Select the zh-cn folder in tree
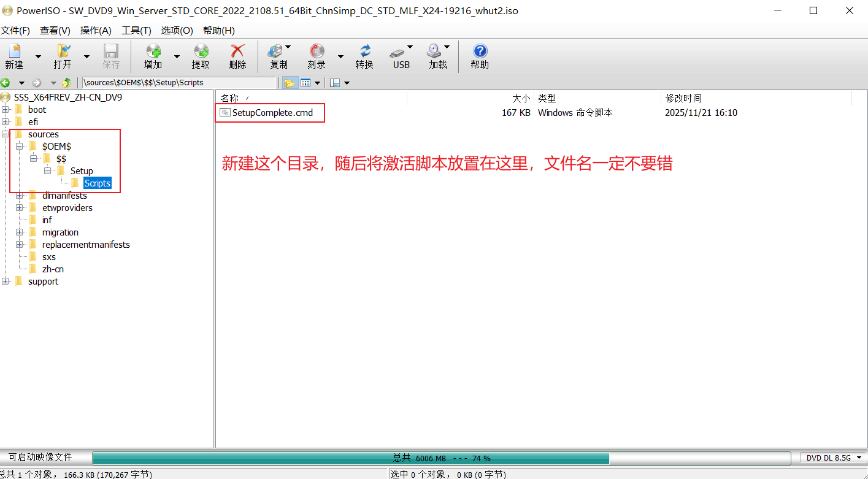Viewport: 868px width, 479px height. pos(53,269)
